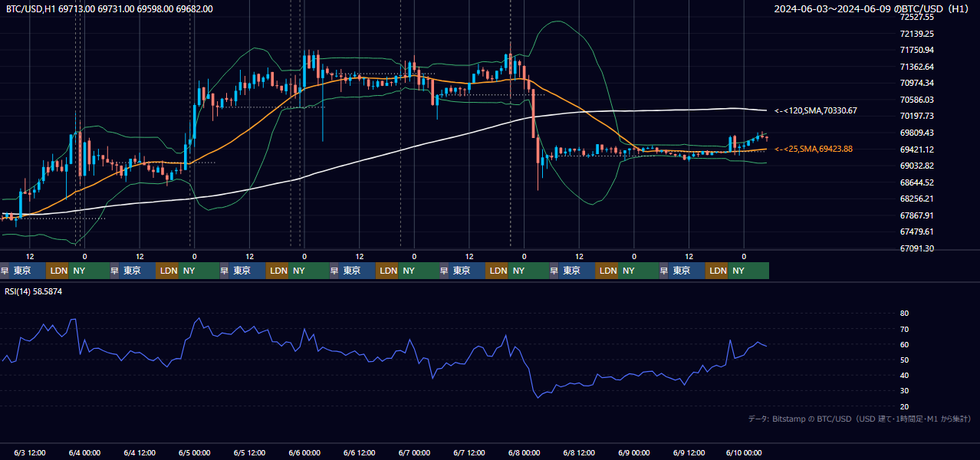Click the 6/6 00:00 date label
The height and width of the screenshot is (460, 980).
pos(305,452)
